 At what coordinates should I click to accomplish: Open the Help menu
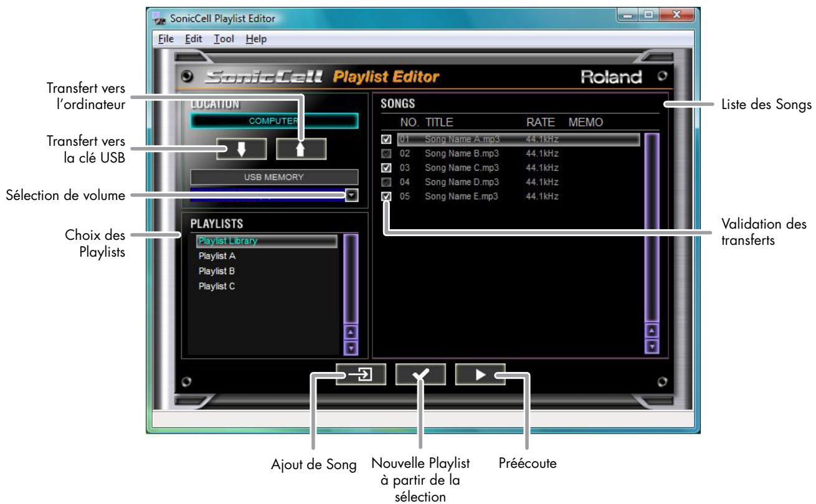click(256, 39)
